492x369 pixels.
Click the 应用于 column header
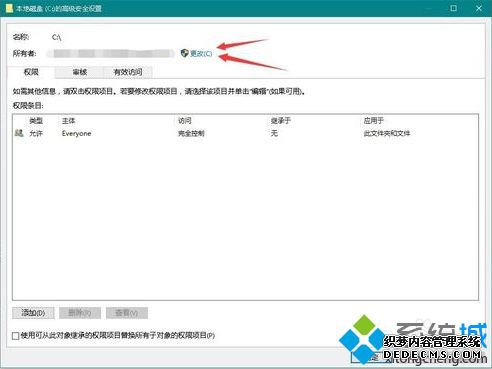[x=374, y=121]
